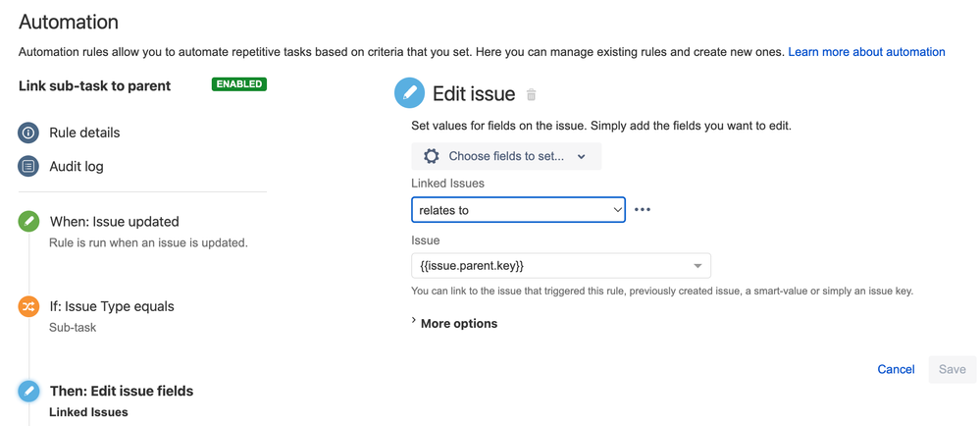Select the If: Issue Type equals condition

tap(111, 306)
